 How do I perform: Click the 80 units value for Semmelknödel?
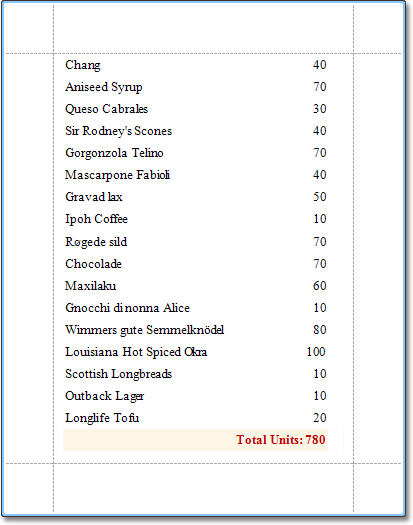pos(320,330)
